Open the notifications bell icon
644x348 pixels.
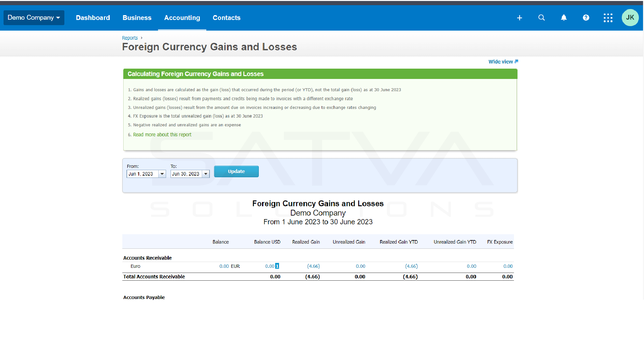pyautogui.click(x=564, y=18)
